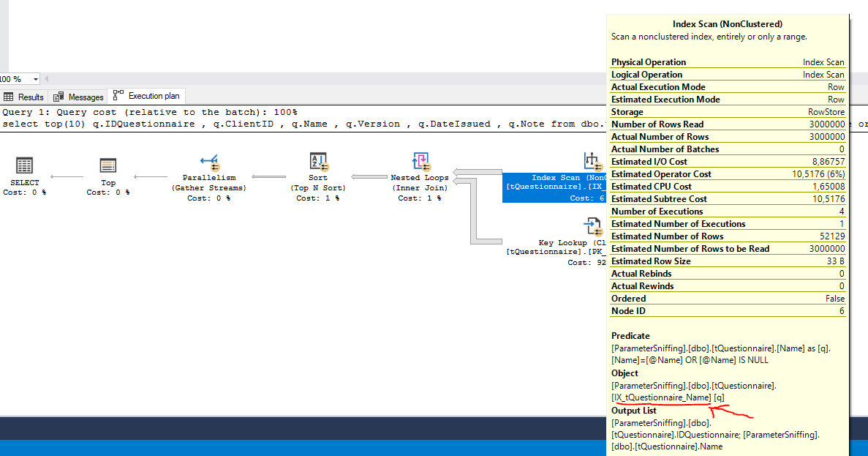Click the Parallelism Gather Streams icon
868x456 pixels.
point(208,162)
